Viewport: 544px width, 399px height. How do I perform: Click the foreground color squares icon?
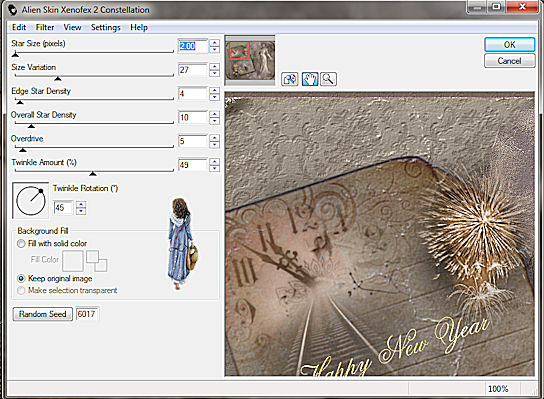[x=97, y=261]
